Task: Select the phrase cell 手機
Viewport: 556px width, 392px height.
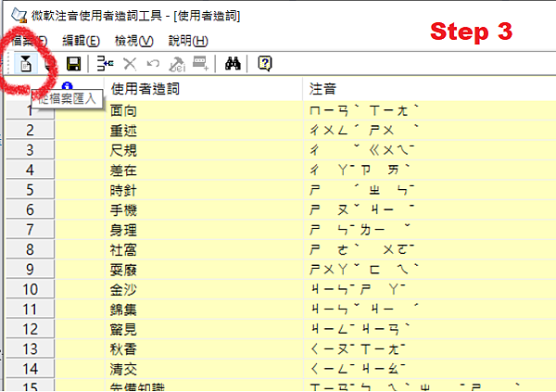Action: (204, 209)
